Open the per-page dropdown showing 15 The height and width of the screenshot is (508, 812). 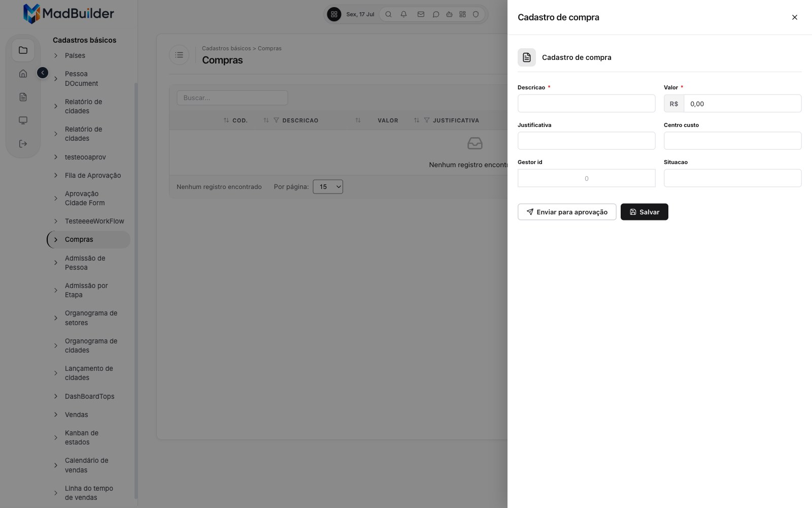tap(328, 187)
